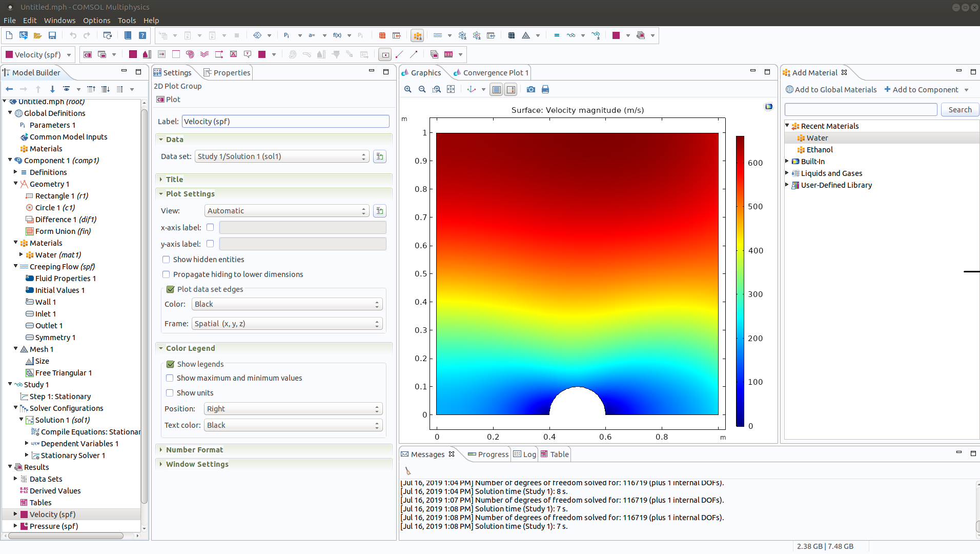Uncheck the Show legends checkbox
This screenshot has width=980, height=554.
pyautogui.click(x=171, y=364)
